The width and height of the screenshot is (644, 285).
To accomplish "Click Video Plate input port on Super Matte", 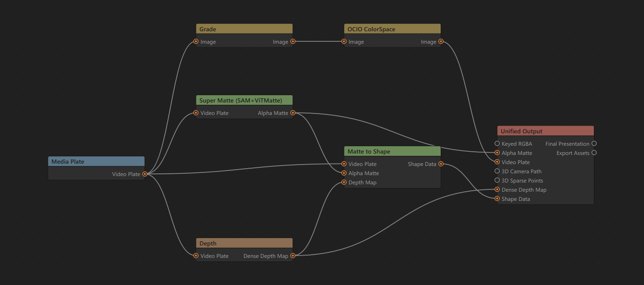I will (196, 113).
